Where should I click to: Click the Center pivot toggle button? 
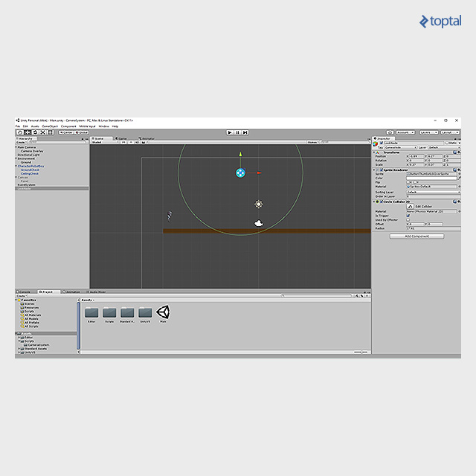pos(66,132)
